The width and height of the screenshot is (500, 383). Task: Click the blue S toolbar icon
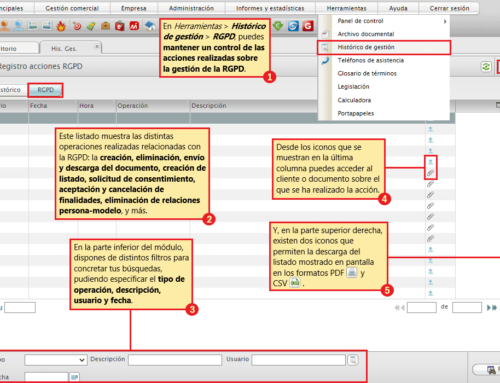point(293,26)
